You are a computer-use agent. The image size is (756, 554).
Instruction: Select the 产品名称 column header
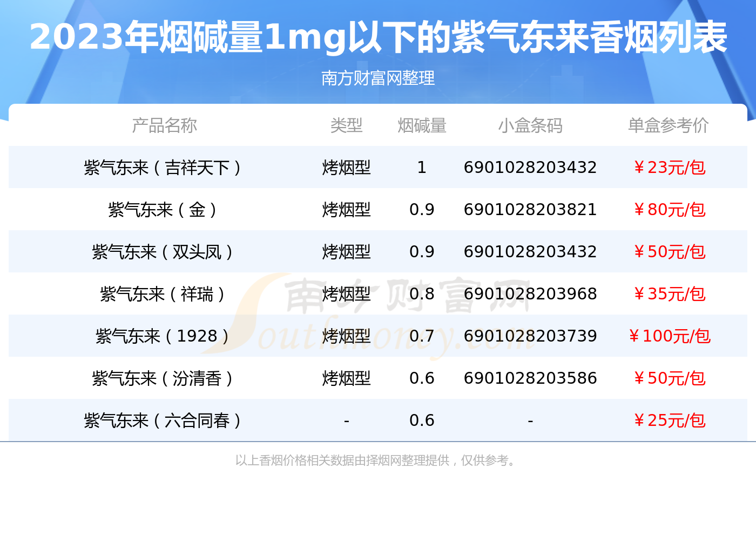[165, 125]
